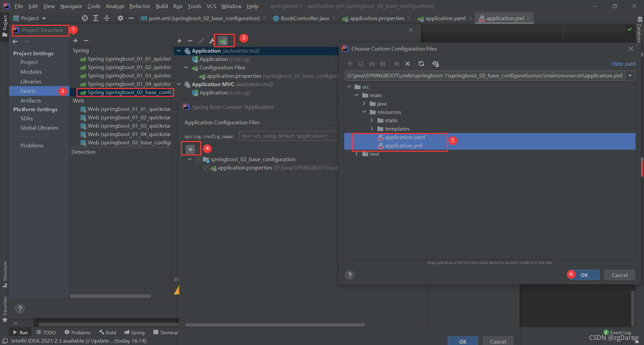Collapse the resources folder in file tree
The image size is (644, 345).
click(x=364, y=112)
